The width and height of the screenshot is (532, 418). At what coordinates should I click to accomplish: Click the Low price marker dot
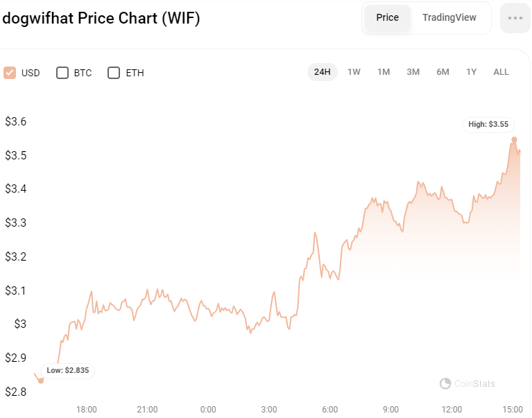[x=40, y=381]
